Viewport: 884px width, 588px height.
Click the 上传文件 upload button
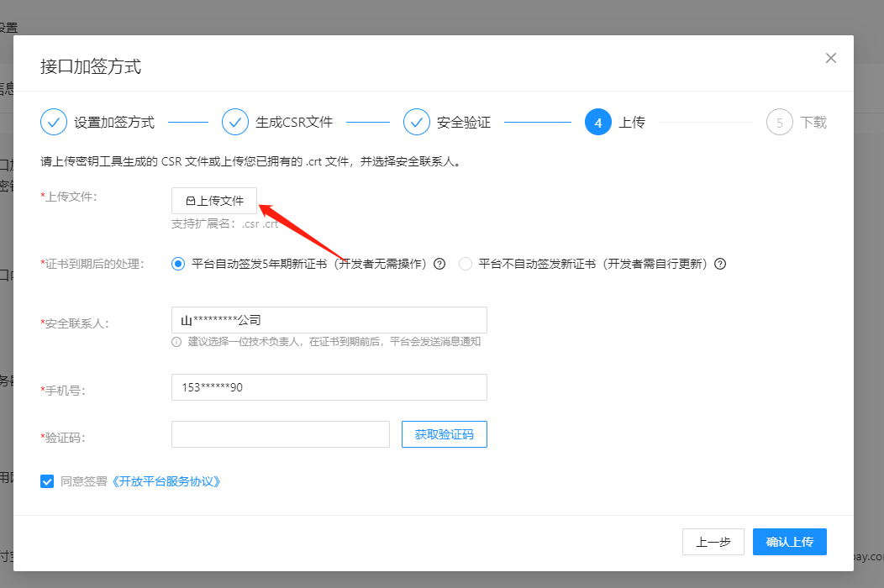pos(214,201)
